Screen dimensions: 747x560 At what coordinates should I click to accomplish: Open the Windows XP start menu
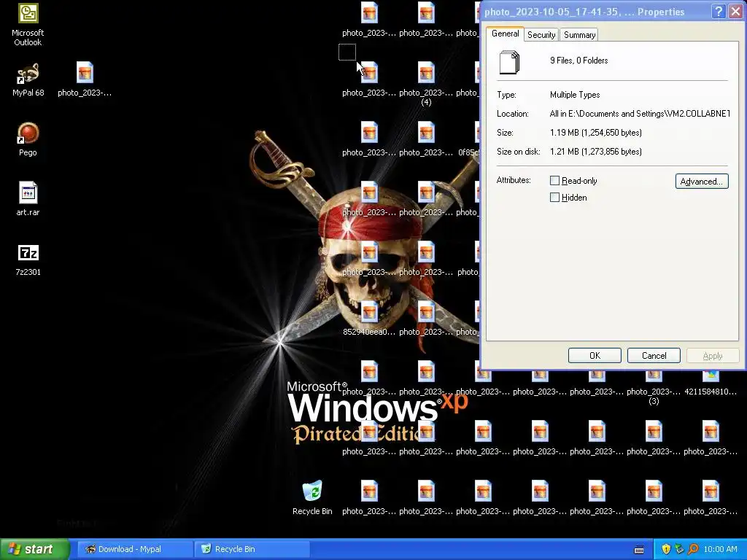(35, 549)
